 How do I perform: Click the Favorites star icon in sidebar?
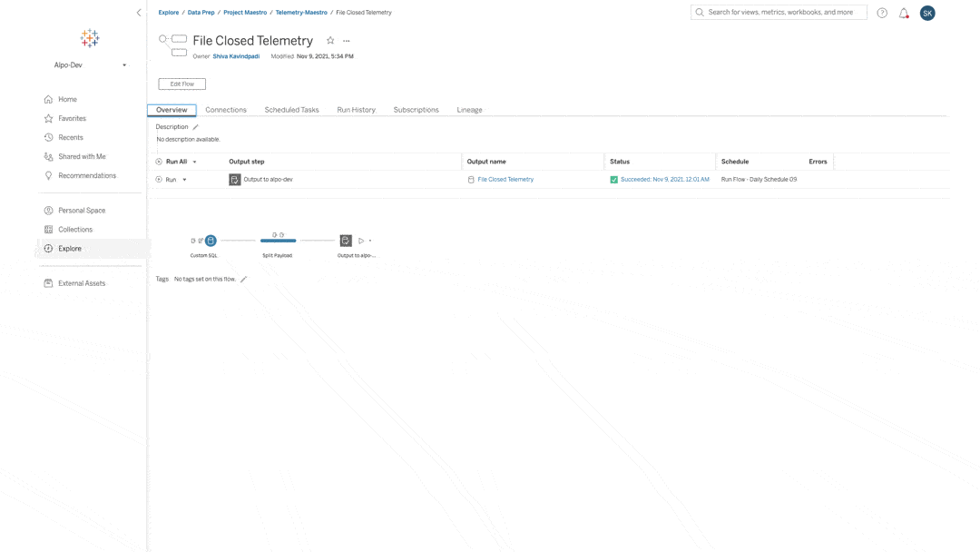coord(49,118)
